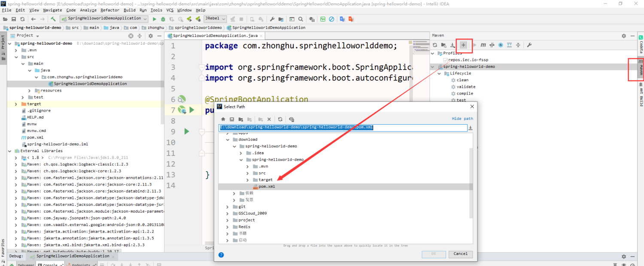644x266 pixels.
Task: Select .gitignore in Project tree
Action: [x=39, y=110]
